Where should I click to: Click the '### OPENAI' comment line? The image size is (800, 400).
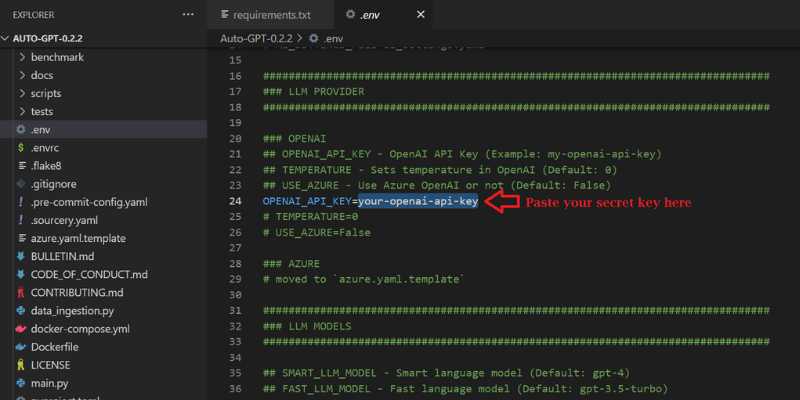(x=294, y=139)
